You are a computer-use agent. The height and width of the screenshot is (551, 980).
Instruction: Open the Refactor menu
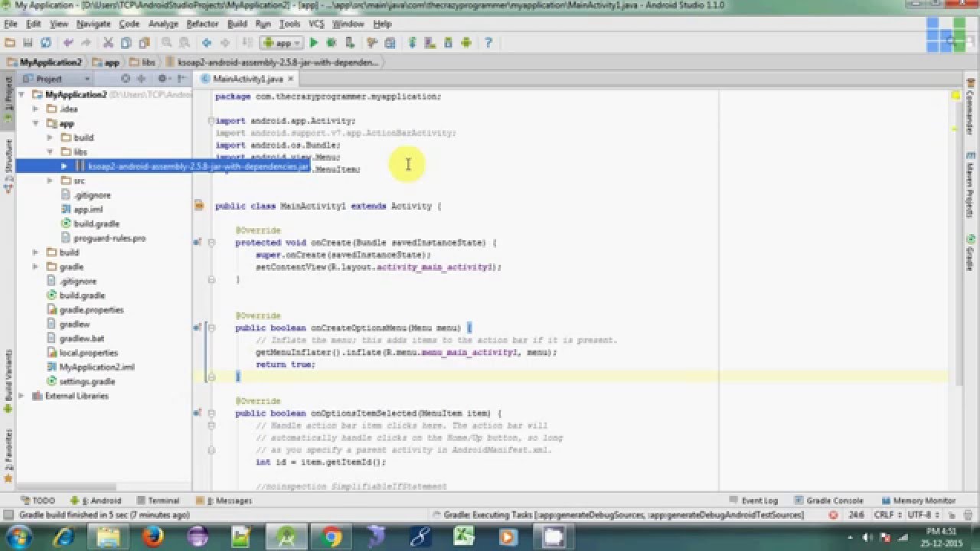click(202, 24)
